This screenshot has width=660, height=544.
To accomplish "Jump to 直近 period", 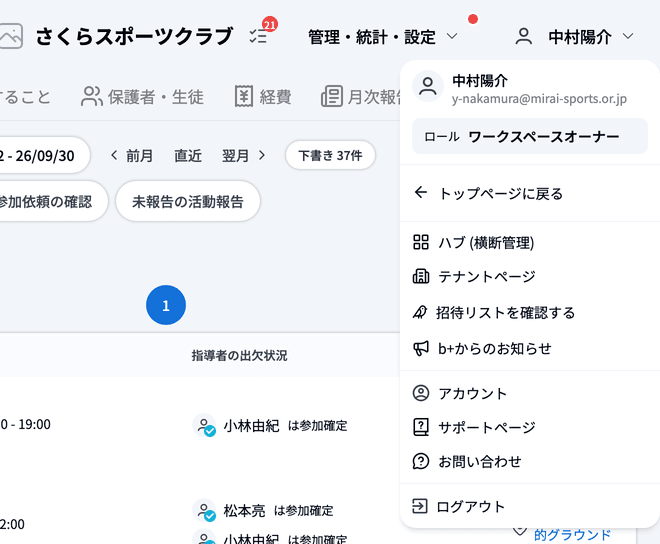I will tap(188, 156).
